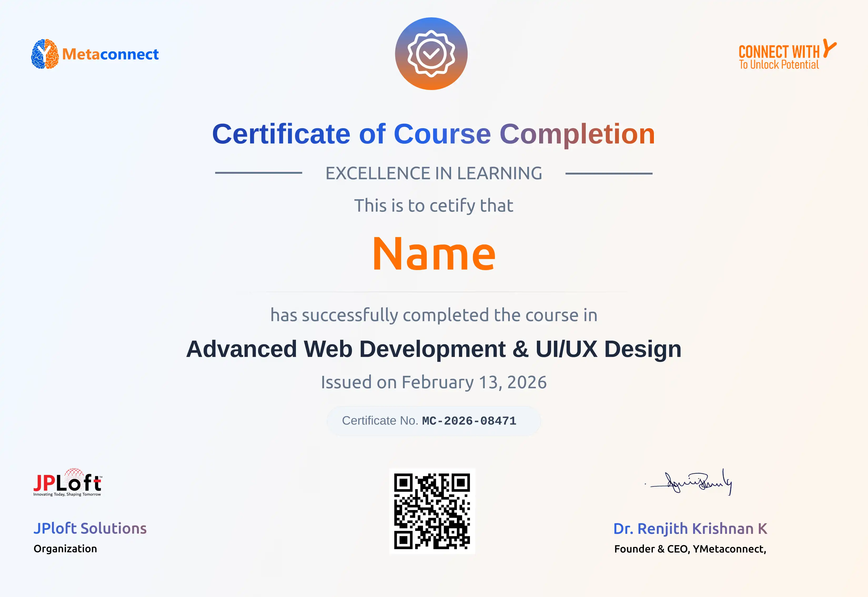Click the Issued on February 13, 2026 date
The image size is (868, 597).
coord(434,382)
